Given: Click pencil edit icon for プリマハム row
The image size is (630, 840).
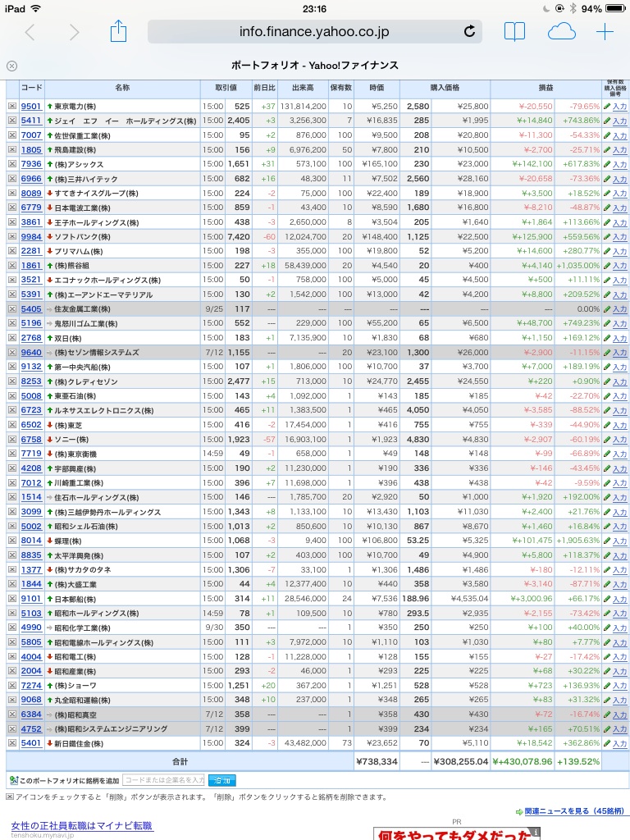Looking at the screenshot, I should (607, 251).
